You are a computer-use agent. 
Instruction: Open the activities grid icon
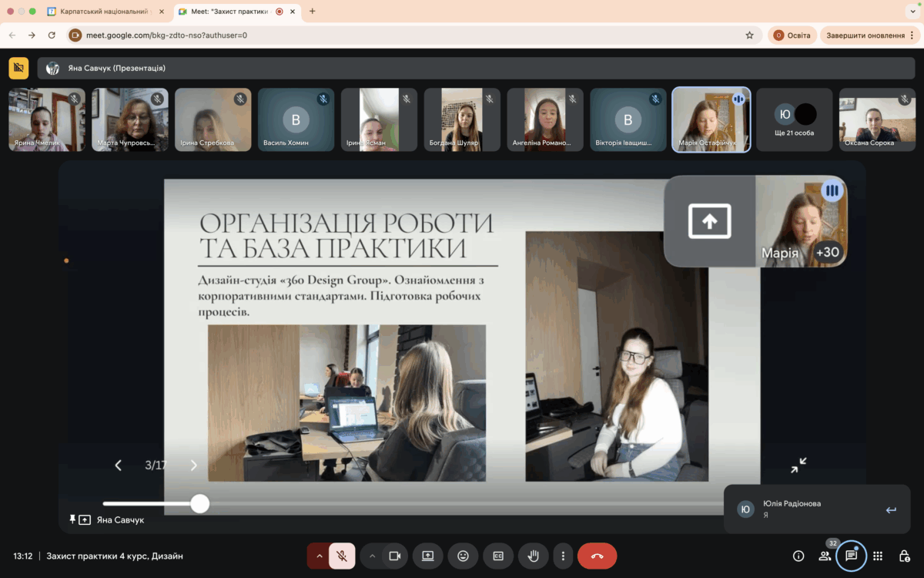coord(878,556)
